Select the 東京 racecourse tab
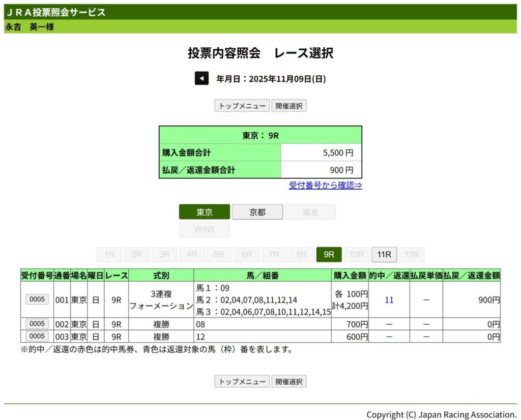Image resolution: width=521 pixels, height=420 pixels. pyautogui.click(x=205, y=212)
